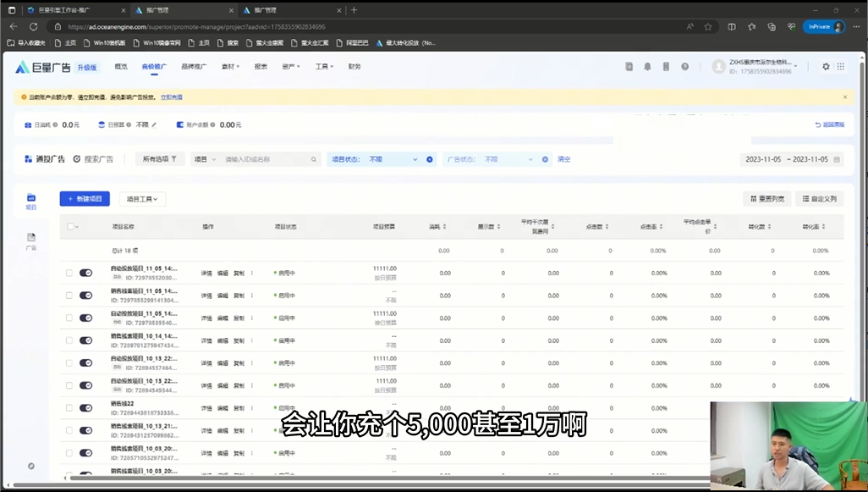This screenshot has height=492, width=868.
Task: Open three-dot menu for 销售线索项目_10_14 row
Action: pyautogui.click(x=252, y=340)
